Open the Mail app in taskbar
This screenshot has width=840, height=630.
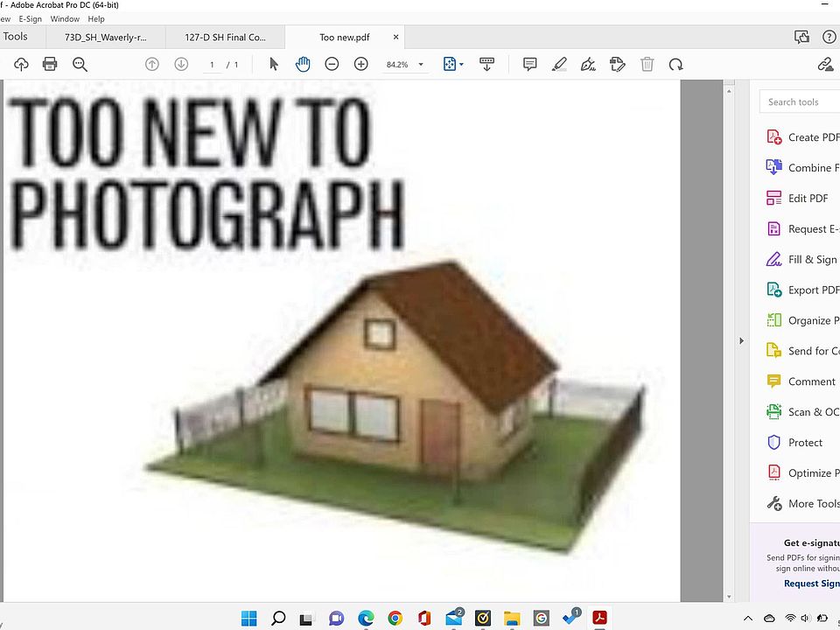point(454,619)
